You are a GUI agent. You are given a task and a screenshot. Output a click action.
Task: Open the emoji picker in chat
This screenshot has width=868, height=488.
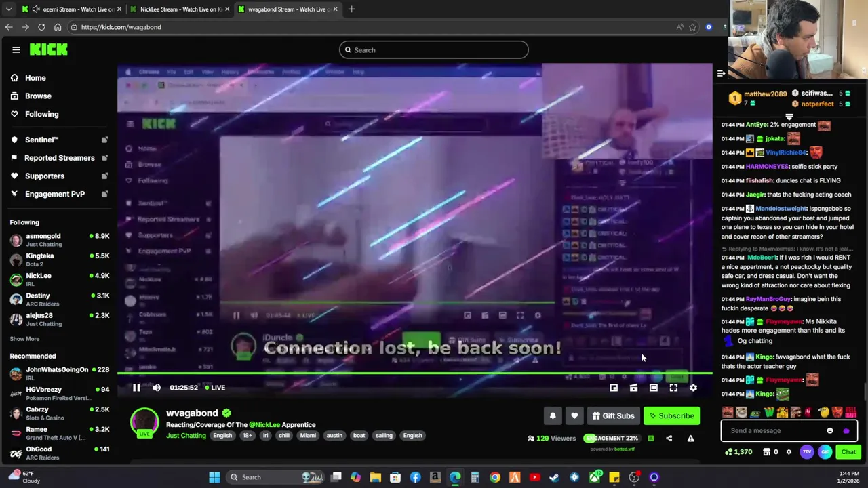click(830, 430)
